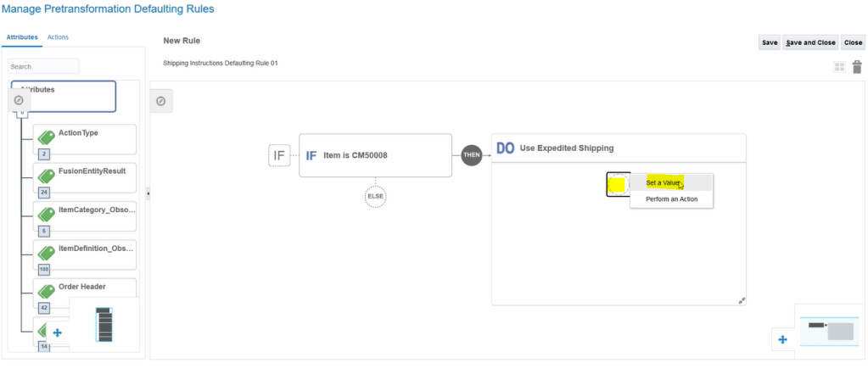Choose Perform an Action menu option

pyautogui.click(x=671, y=198)
